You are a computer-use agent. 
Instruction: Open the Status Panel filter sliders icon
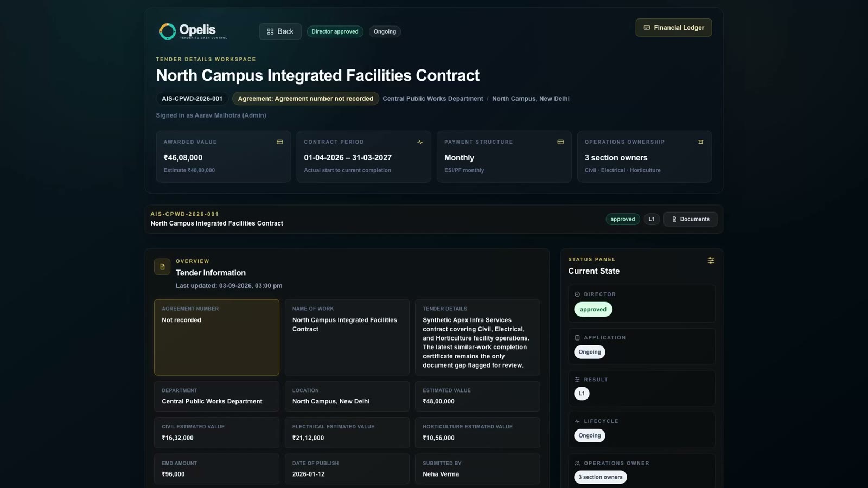click(711, 260)
